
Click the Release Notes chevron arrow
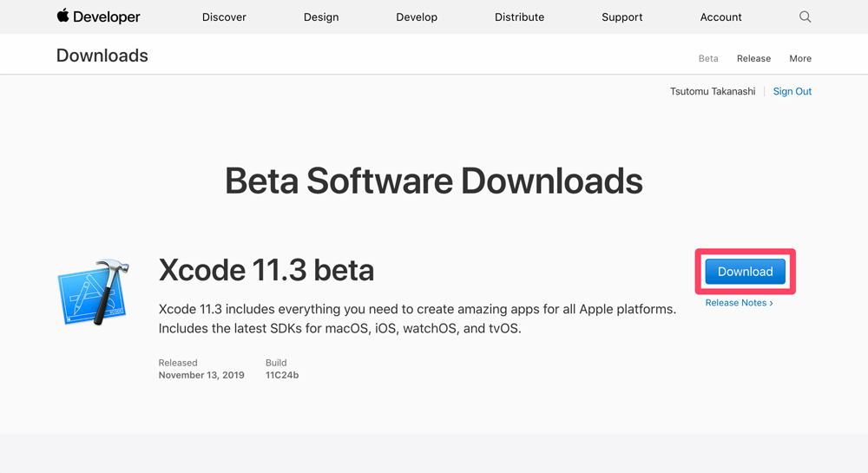[x=771, y=303]
